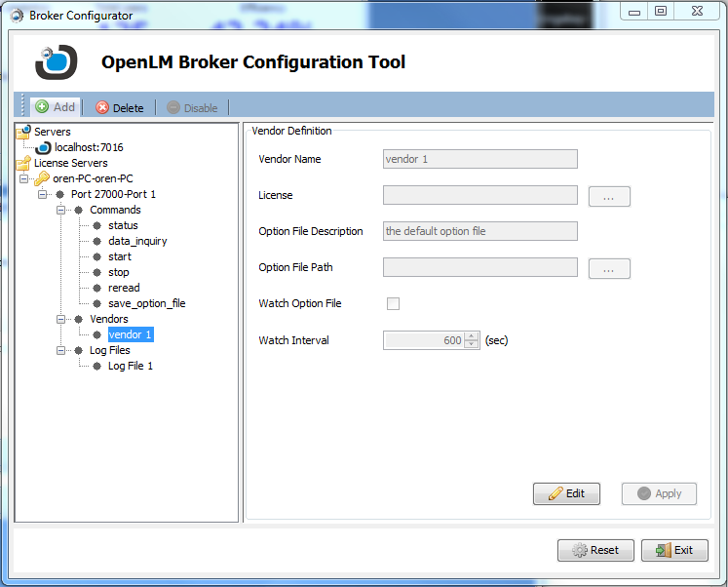Select oren-PC-oren-PC label
Screen dimensions: 728x587
tap(93, 178)
